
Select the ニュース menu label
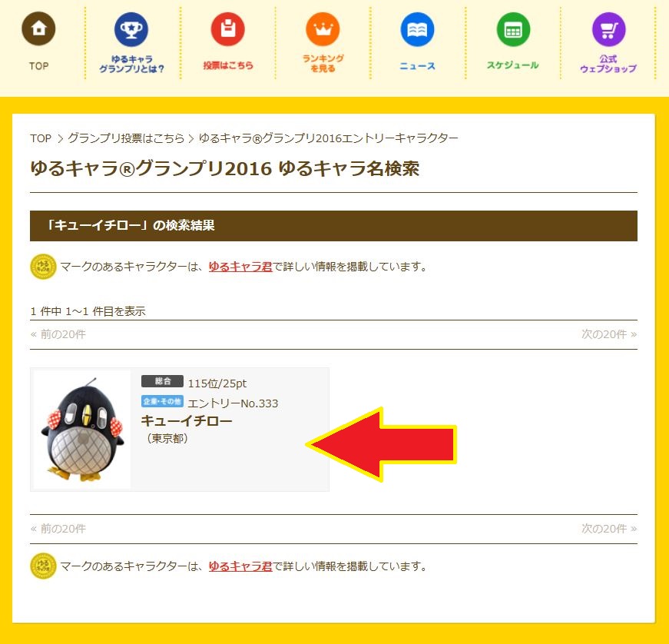[417, 66]
